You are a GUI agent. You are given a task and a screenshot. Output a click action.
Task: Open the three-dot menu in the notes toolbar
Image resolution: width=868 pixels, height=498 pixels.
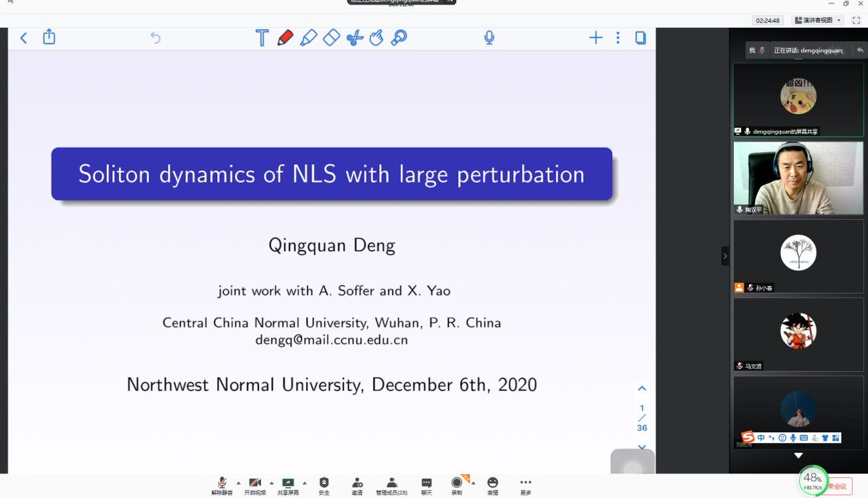pyautogui.click(x=618, y=38)
